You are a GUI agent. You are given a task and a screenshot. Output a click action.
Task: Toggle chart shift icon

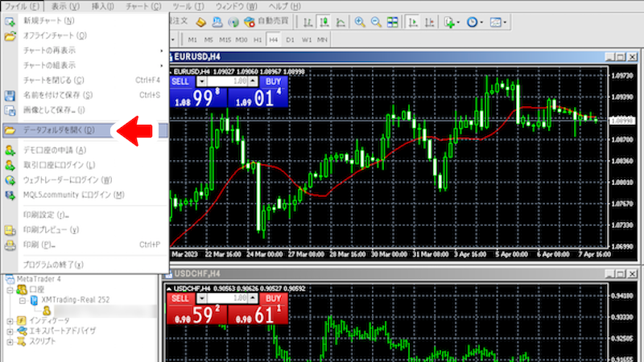[429, 23]
